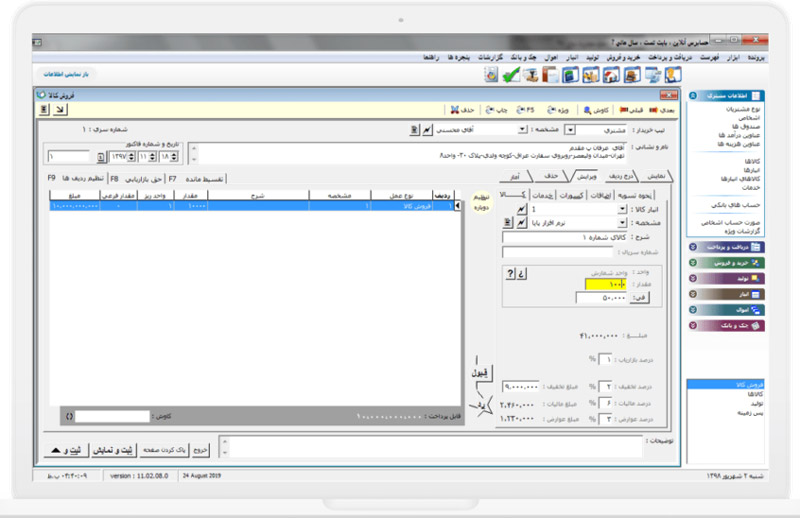This screenshot has height=518, width=800.
Task: Open the گزارشات (Reports) menu
Action: click(x=490, y=58)
